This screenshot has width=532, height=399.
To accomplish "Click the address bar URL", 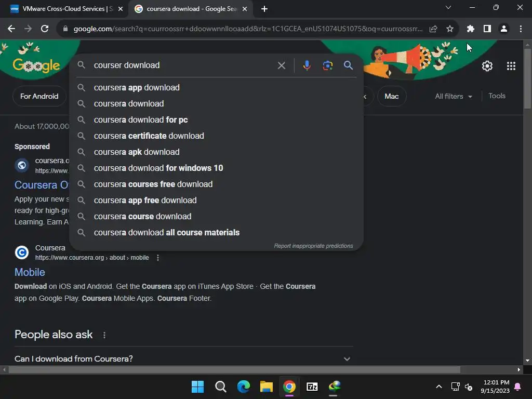I will coord(248,29).
